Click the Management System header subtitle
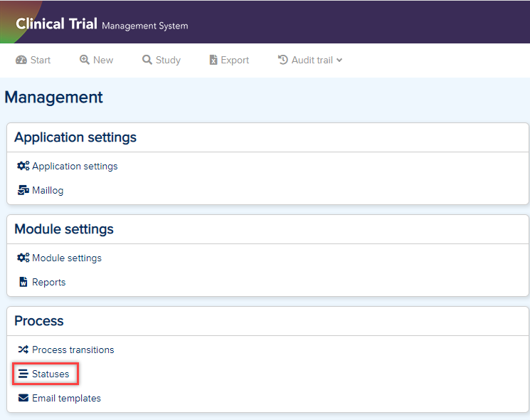Screen dimensions: 530x420 tap(144, 26)
